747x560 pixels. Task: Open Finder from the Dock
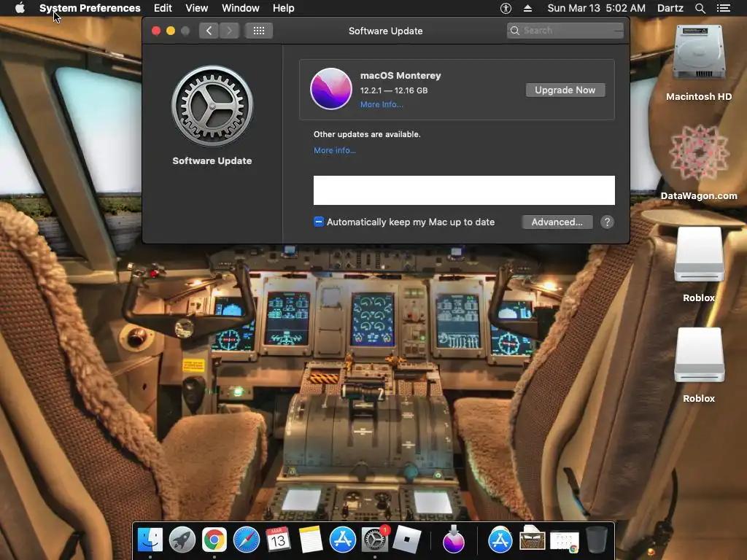pyautogui.click(x=150, y=540)
